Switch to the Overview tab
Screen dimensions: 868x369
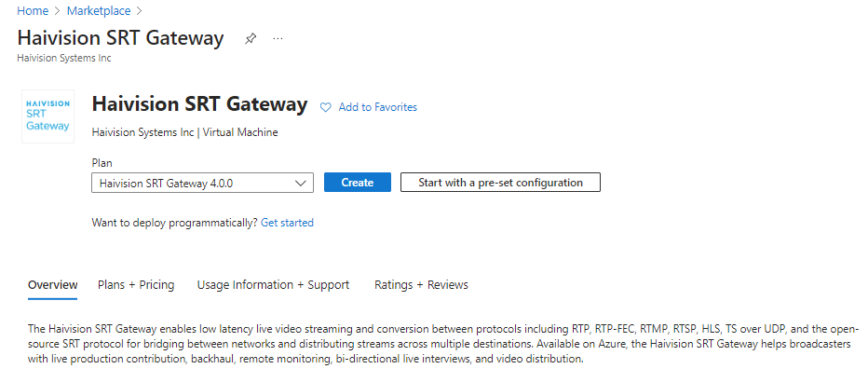click(52, 285)
